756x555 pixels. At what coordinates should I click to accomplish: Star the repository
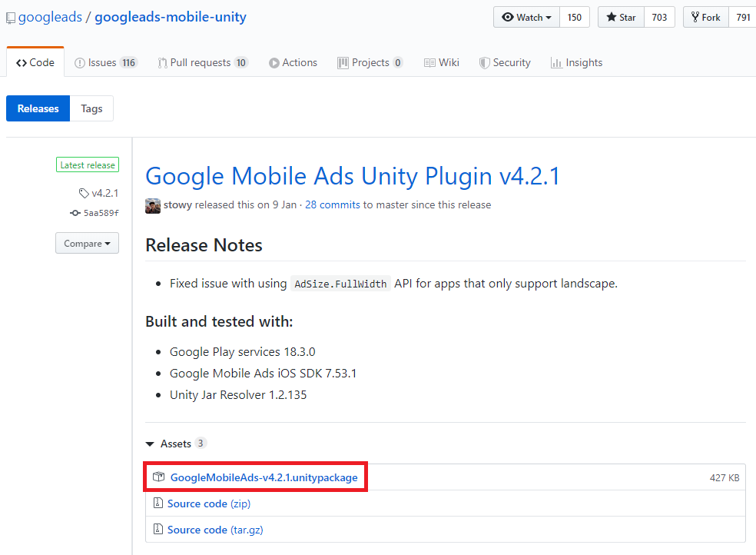(x=621, y=18)
